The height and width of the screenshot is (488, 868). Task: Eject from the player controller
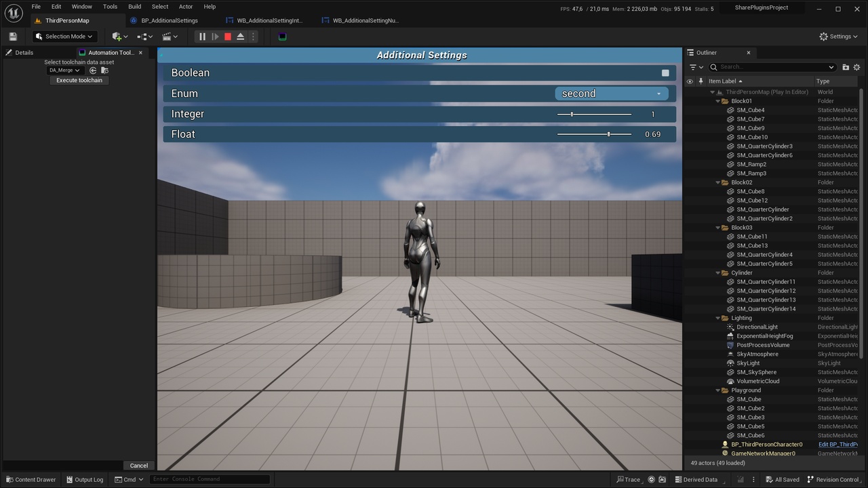[x=240, y=37]
